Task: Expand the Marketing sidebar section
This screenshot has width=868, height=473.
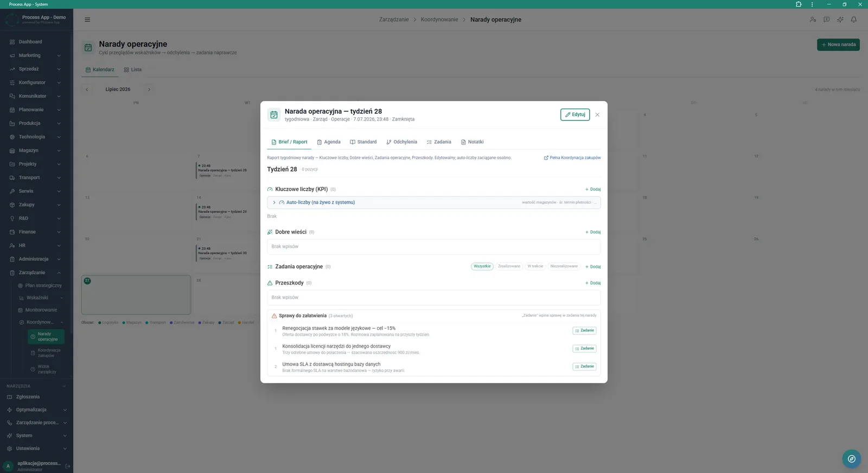Action: (x=36, y=55)
